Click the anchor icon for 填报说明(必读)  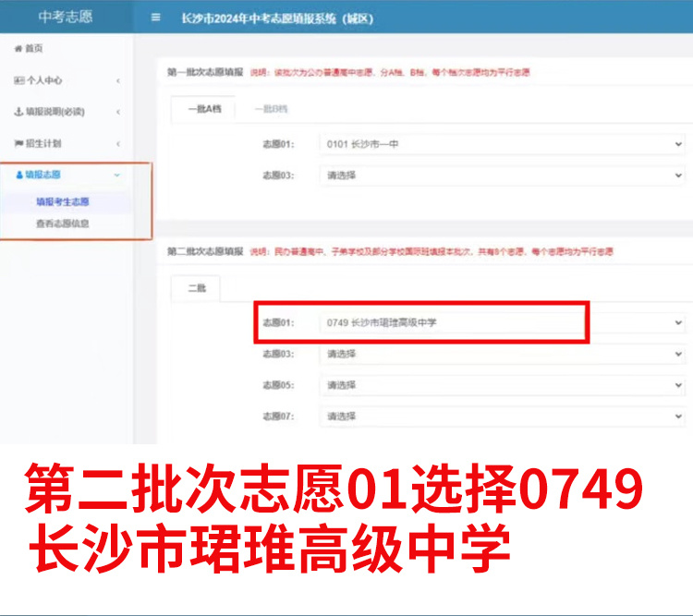pos(18,112)
